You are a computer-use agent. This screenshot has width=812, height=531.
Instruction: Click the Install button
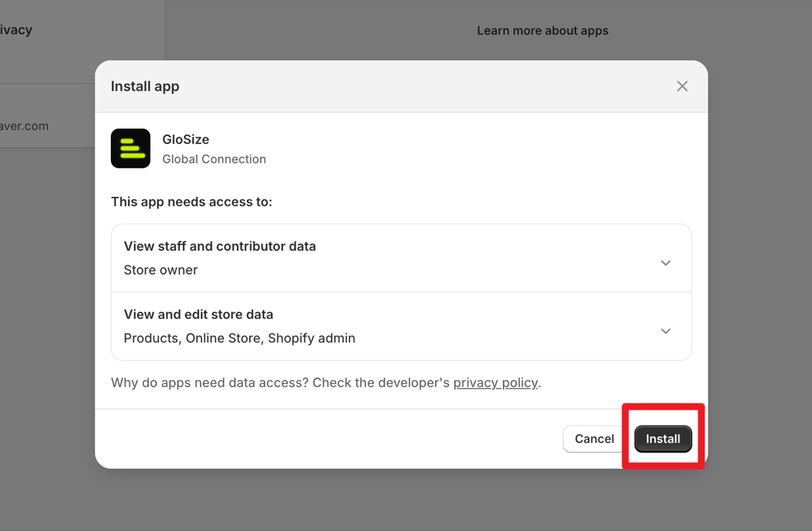663,439
